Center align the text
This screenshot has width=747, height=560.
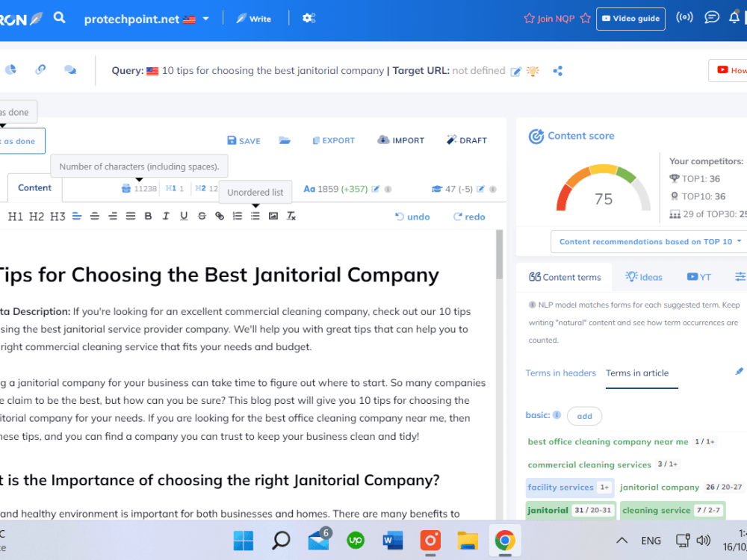tap(95, 217)
